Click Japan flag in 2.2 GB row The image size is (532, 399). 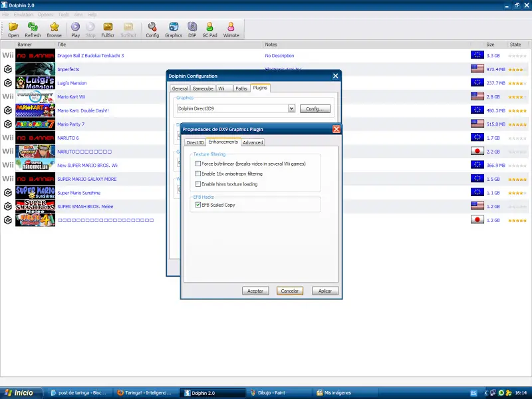pyautogui.click(x=477, y=152)
